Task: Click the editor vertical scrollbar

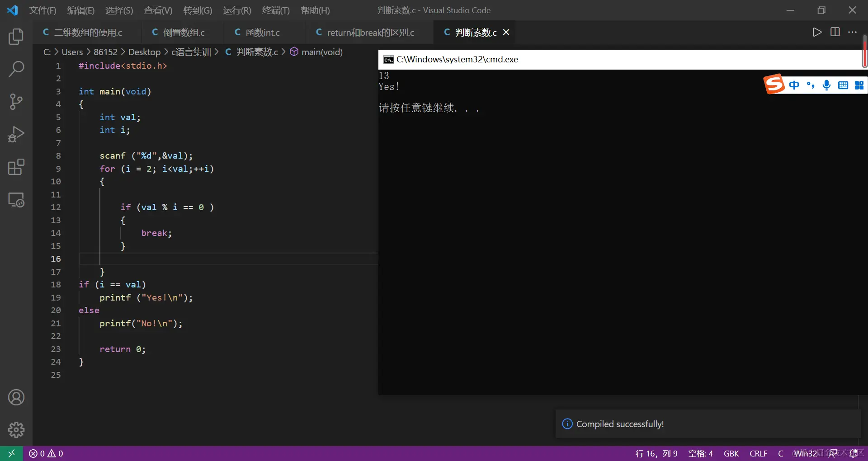Action: pos(864,51)
